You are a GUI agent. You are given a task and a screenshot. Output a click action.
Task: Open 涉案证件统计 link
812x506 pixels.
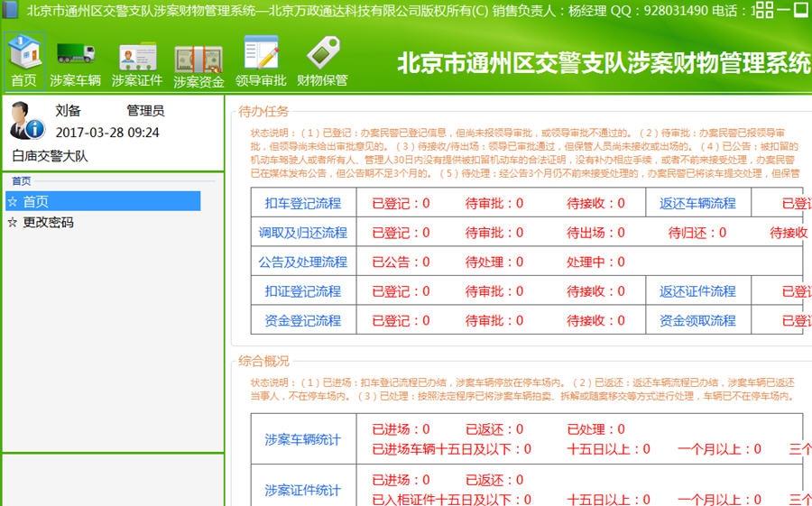coord(303,490)
